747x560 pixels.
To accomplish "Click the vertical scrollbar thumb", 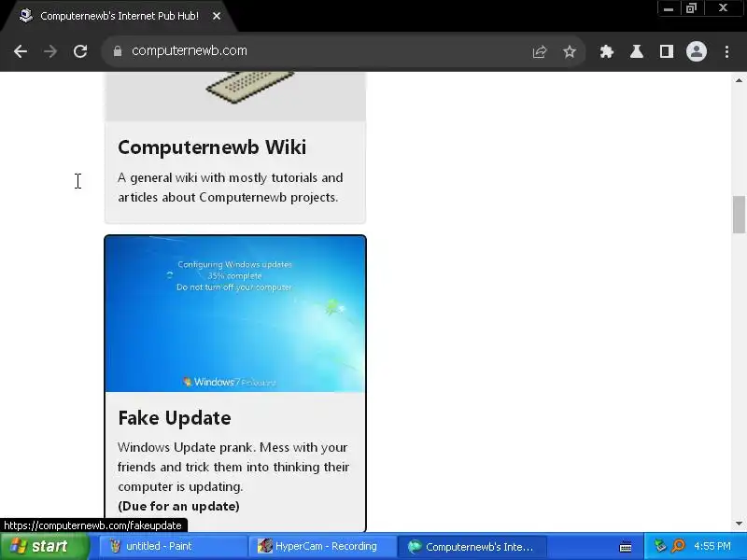I will (739, 215).
